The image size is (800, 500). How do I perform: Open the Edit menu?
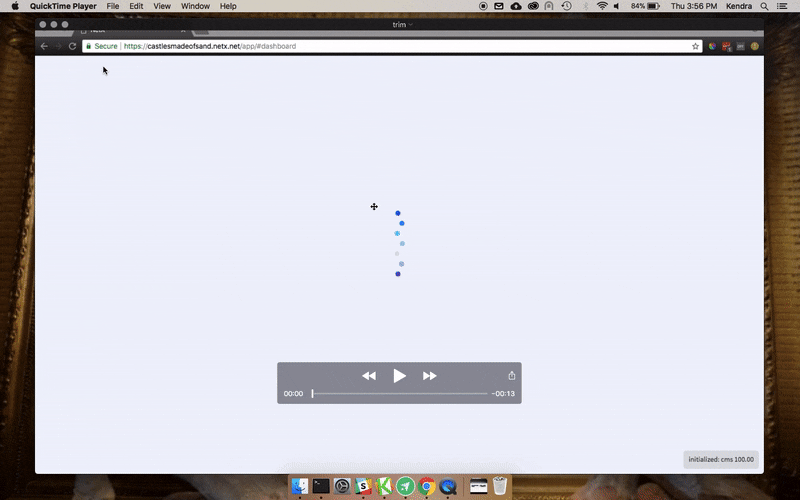[136, 6]
